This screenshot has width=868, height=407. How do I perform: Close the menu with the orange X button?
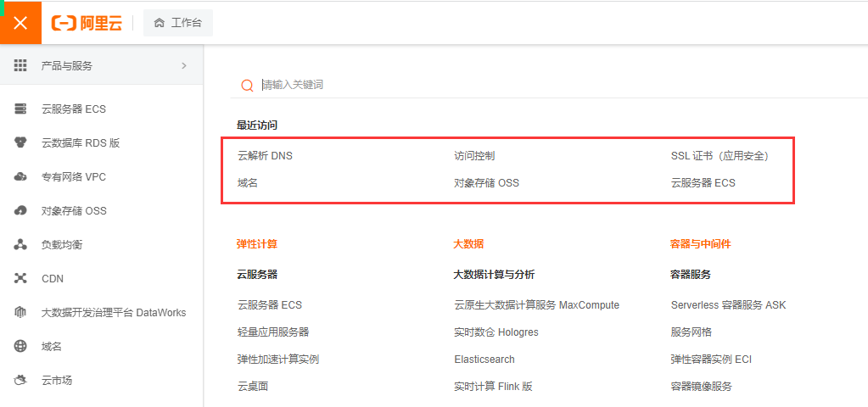pyautogui.click(x=20, y=23)
